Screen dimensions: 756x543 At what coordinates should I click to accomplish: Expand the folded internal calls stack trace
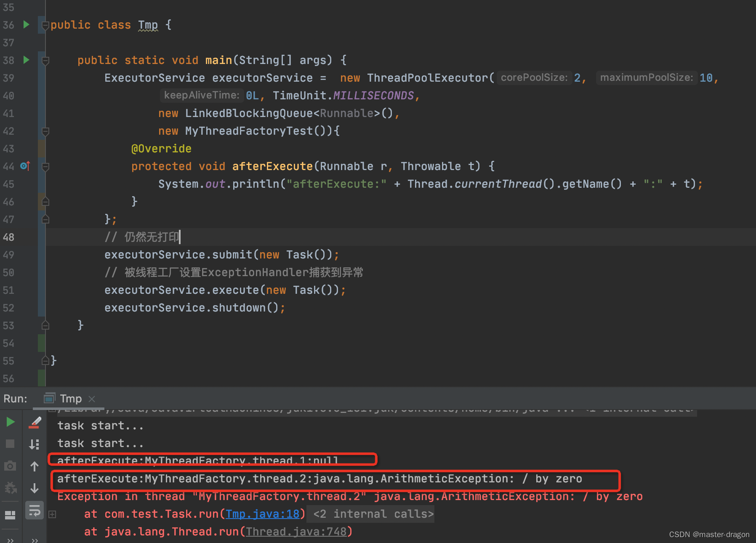pyautogui.click(x=52, y=514)
